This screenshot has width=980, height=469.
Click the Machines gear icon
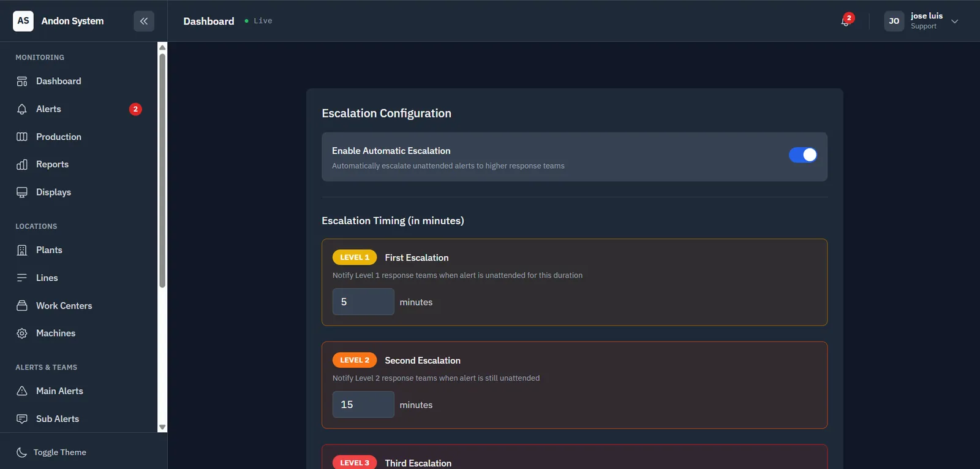22,333
